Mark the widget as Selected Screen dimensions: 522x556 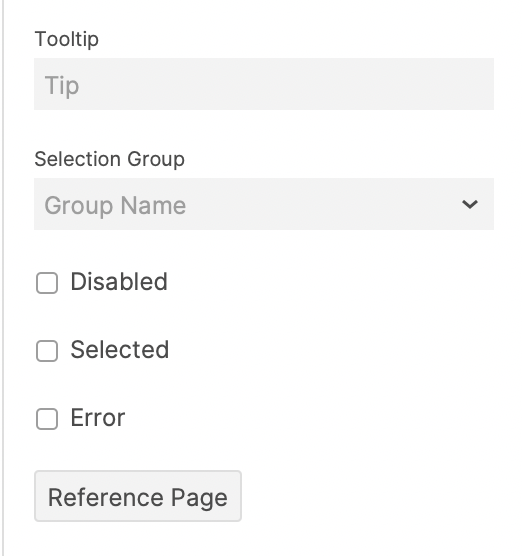(x=47, y=351)
